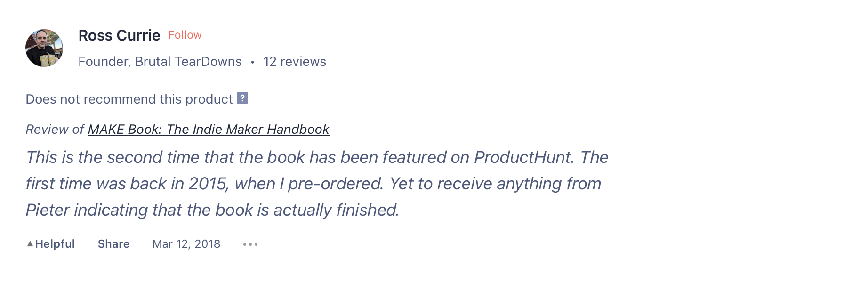This screenshot has height=292, width=868.
Task: Click the word pre-ordered in the review
Action: [x=336, y=184]
